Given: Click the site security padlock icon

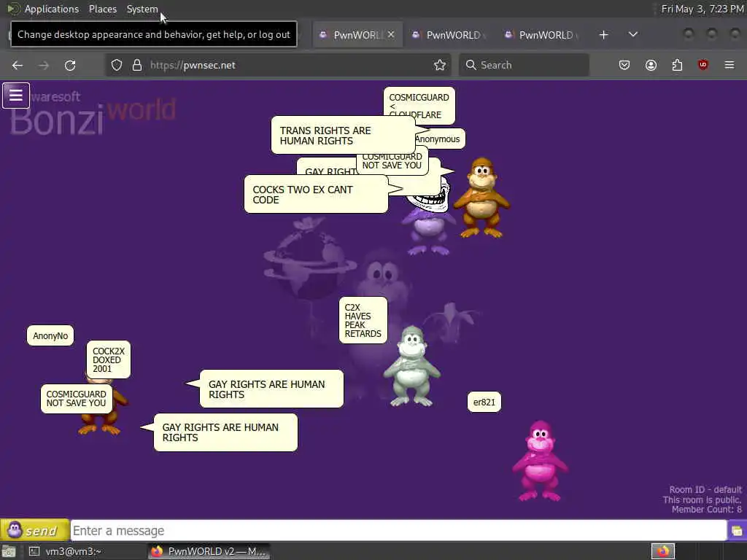Looking at the screenshot, I should [137, 65].
